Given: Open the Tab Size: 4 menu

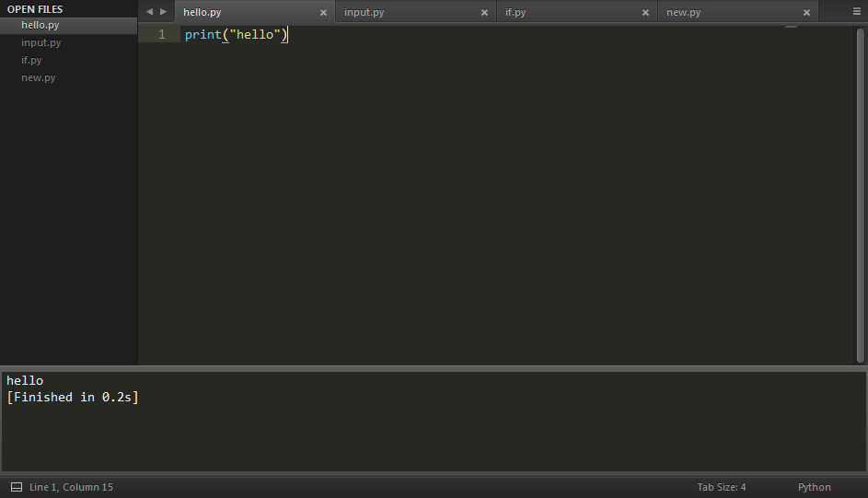Looking at the screenshot, I should 721,487.
